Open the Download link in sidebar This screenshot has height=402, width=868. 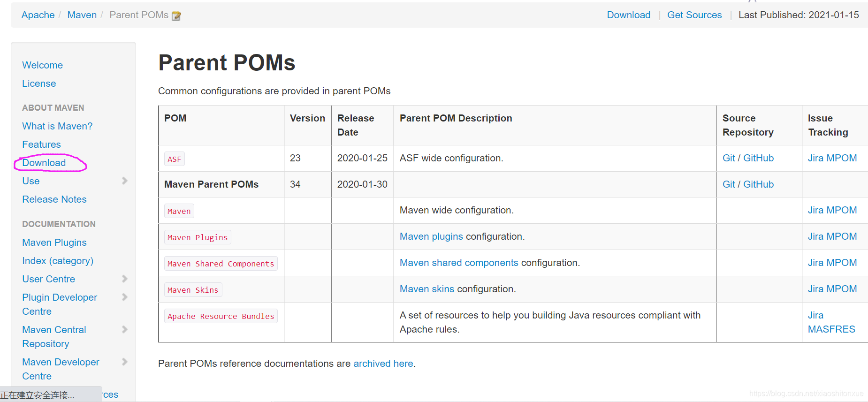coord(44,163)
